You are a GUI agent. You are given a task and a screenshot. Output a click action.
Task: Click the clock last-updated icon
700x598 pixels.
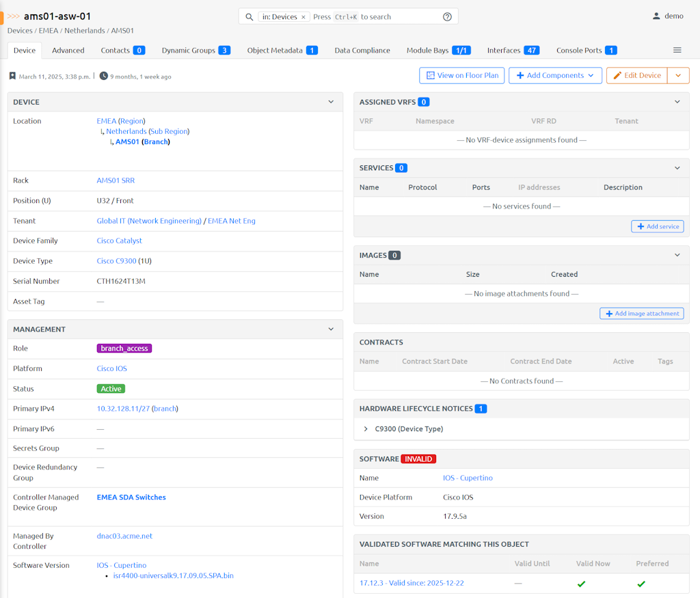(103, 76)
